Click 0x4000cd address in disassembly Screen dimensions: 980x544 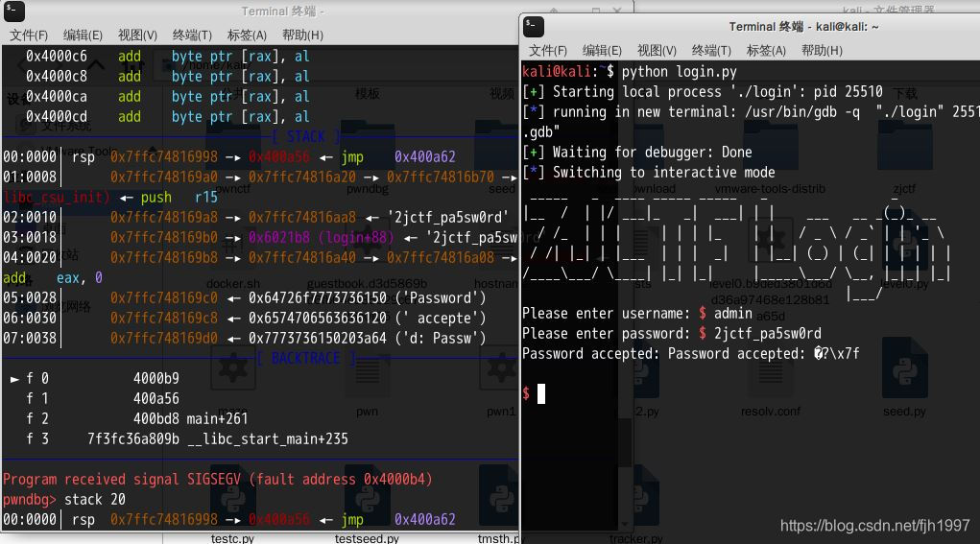tap(57, 117)
